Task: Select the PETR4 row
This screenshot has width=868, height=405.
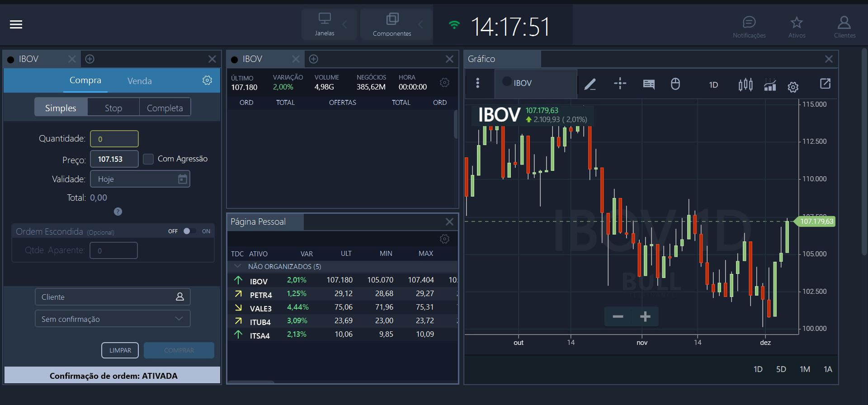Action: click(342, 294)
